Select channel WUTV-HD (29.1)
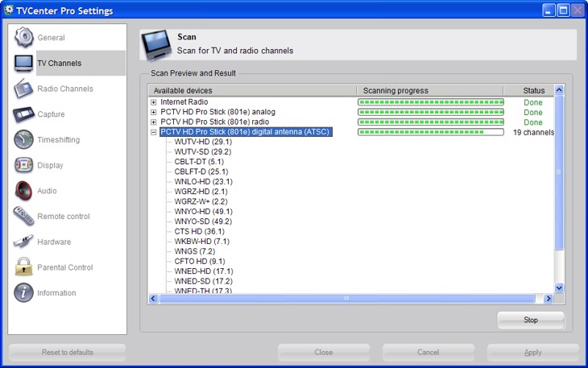 pos(203,142)
